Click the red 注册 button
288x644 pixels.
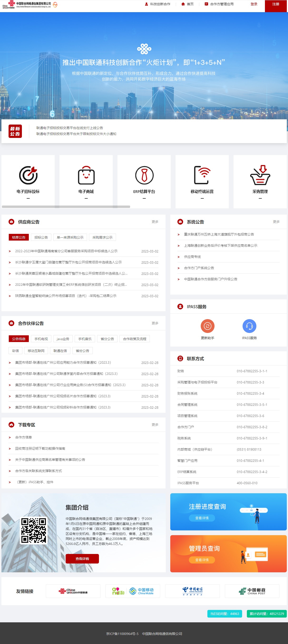[x=276, y=6]
